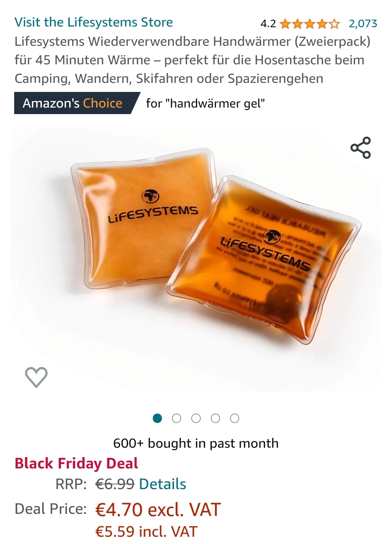392x544 pixels.
Task: Click the struck-through €6.99 RRP
Action: [x=115, y=484]
